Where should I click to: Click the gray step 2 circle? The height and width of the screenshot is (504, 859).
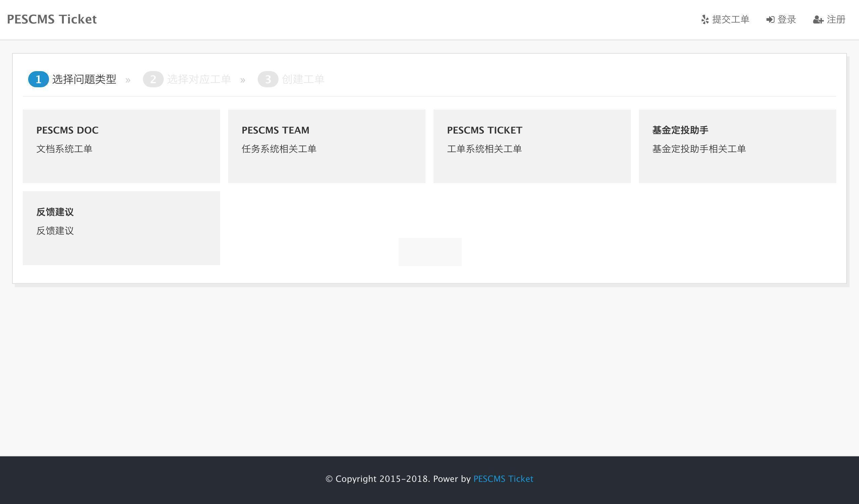click(153, 80)
